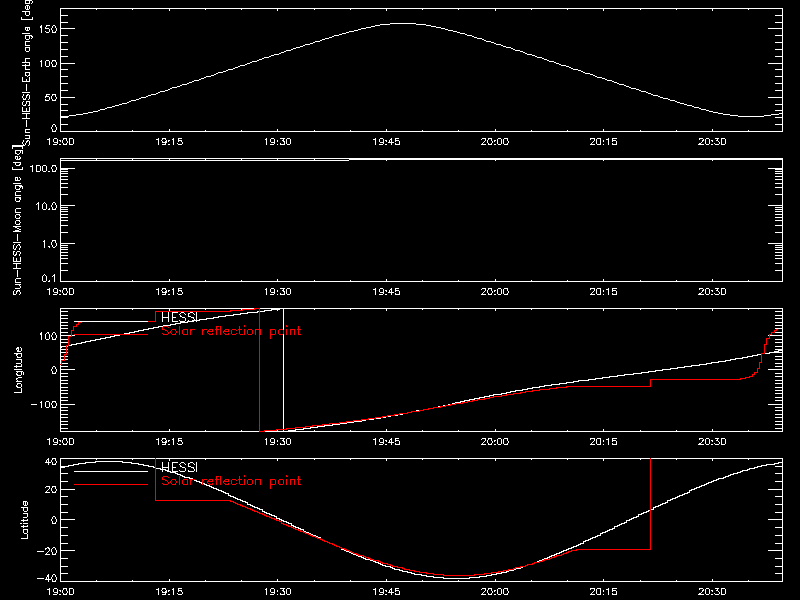Select Solar reflection point label in Longitude plot
Viewport: 800px width, 600px height.
231,331
